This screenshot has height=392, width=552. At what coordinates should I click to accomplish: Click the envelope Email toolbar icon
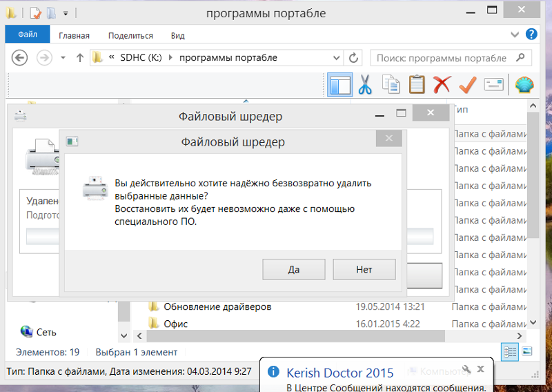(x=493, y=84)
